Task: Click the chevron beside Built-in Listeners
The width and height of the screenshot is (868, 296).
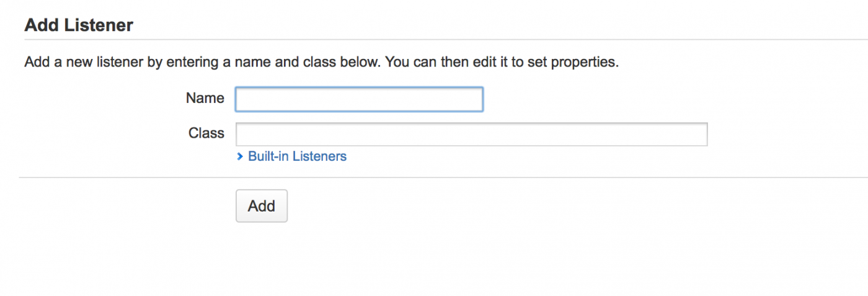Action: pyautogui.click(x=240, y=157)
